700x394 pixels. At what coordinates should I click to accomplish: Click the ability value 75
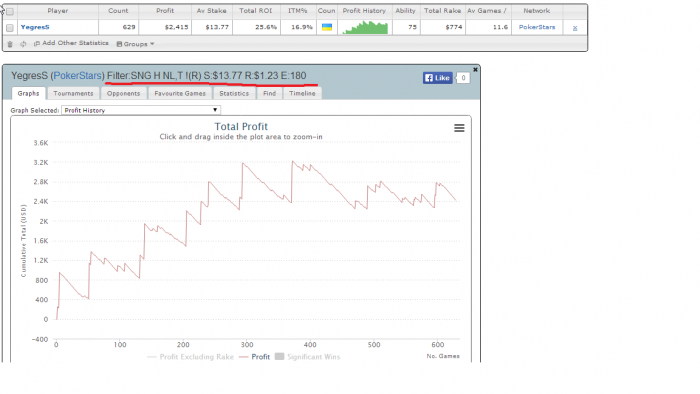point(412,27)
